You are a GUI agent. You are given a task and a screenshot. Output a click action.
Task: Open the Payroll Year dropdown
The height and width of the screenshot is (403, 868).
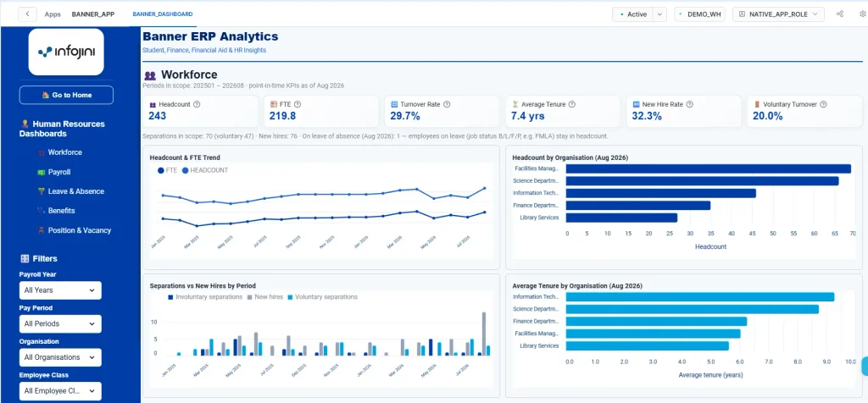point(60,290)
